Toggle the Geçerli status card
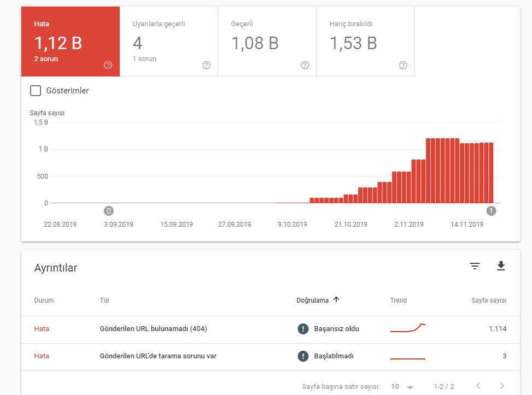 pyautogui.click(x=267, y=42)
